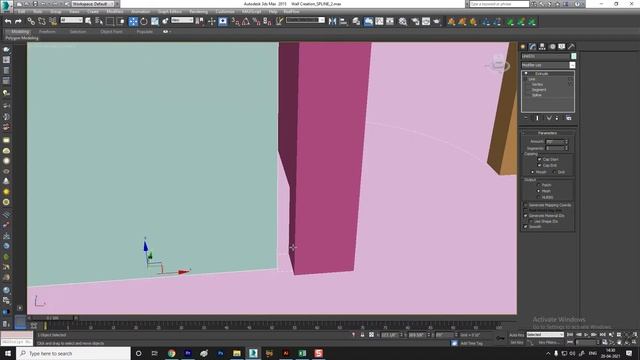Select Mesh output radio option
Image resolution: width=640 pixels, height=360 pixels.
tap(538, 191)
